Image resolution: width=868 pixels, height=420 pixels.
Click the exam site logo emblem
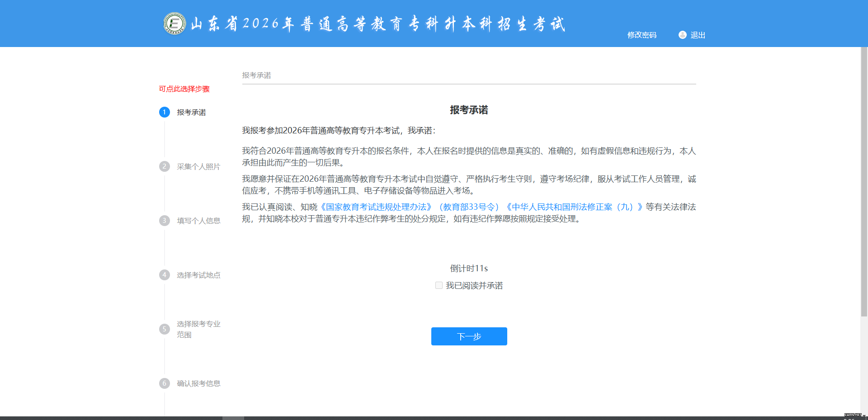pos(175,24)
